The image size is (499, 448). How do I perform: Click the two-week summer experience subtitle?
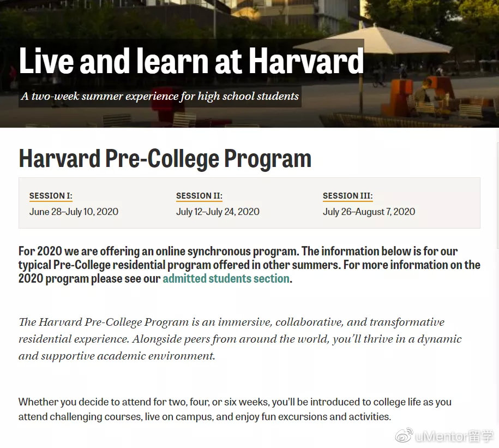pos(160,96)
